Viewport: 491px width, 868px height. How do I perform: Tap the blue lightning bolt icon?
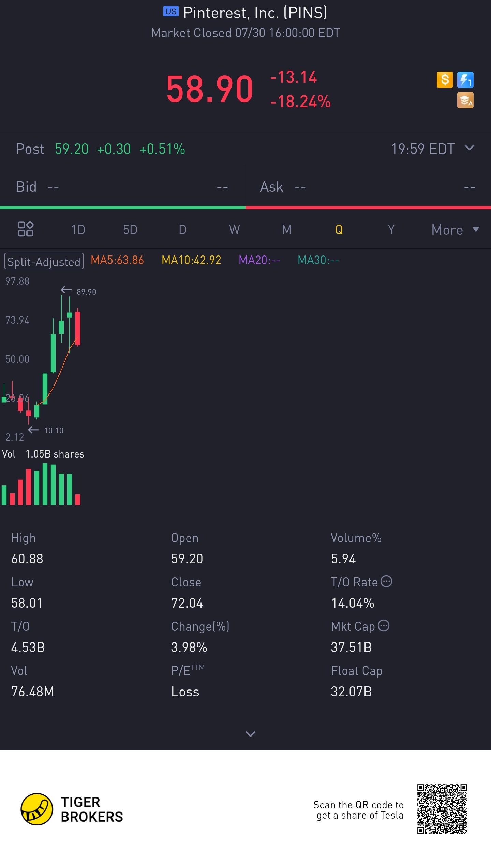pyautogui.click(x=465, y=80)
